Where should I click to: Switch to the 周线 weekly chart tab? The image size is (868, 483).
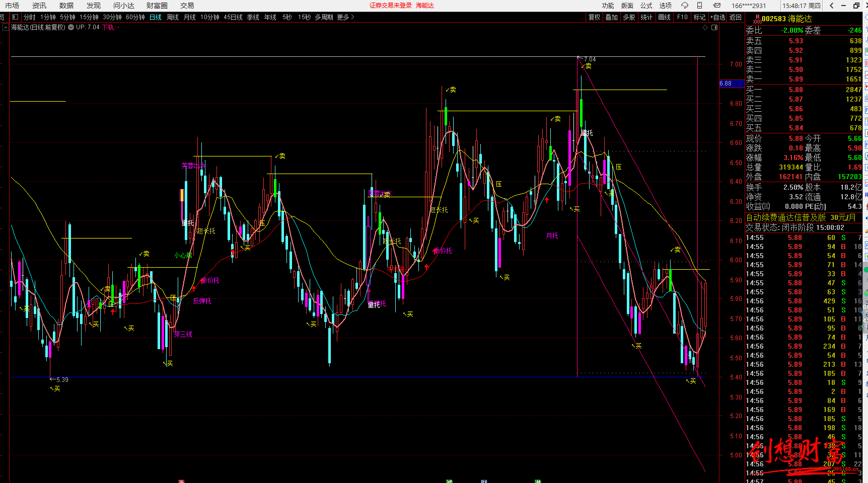pos(173,17)
